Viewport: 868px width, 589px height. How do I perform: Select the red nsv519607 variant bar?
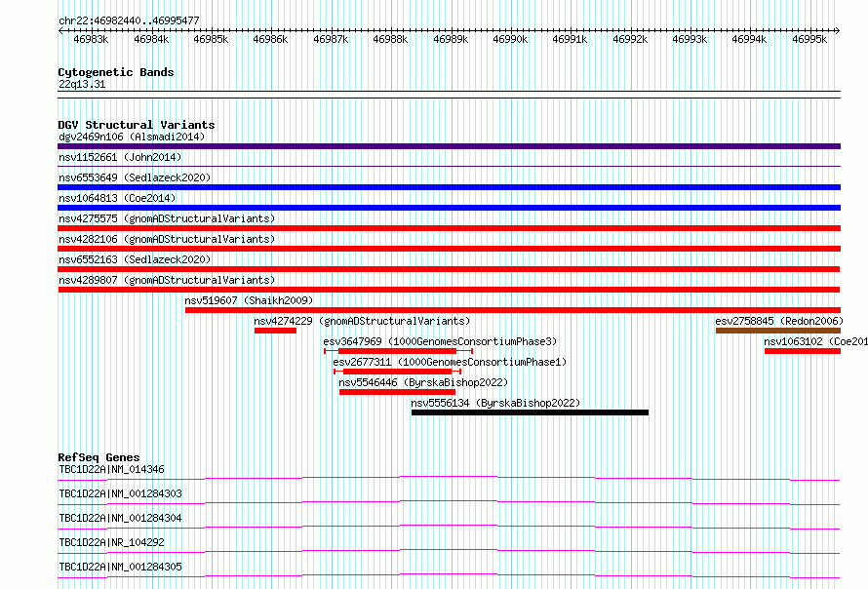[x=513, y=310]
